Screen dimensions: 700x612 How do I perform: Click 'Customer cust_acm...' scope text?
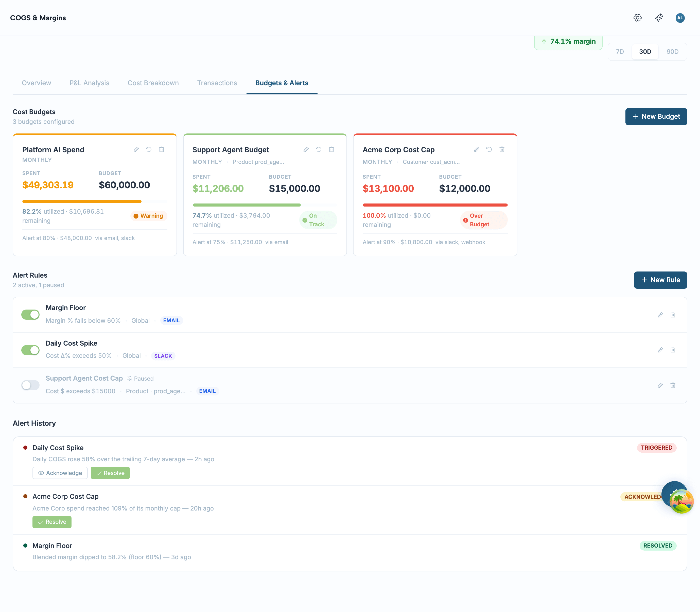click(431, 162)
